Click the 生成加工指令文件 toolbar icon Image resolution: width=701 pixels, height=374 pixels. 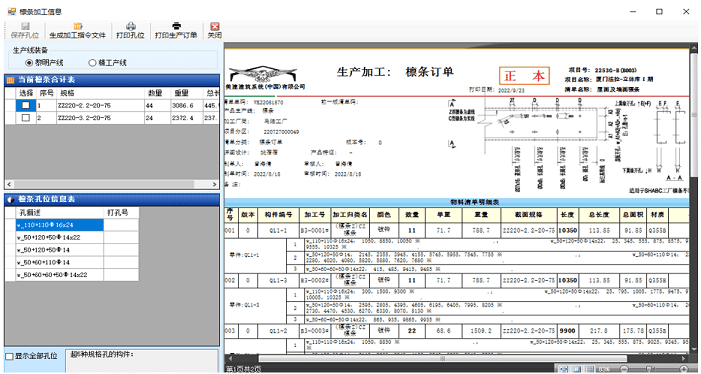click(78, 26)
